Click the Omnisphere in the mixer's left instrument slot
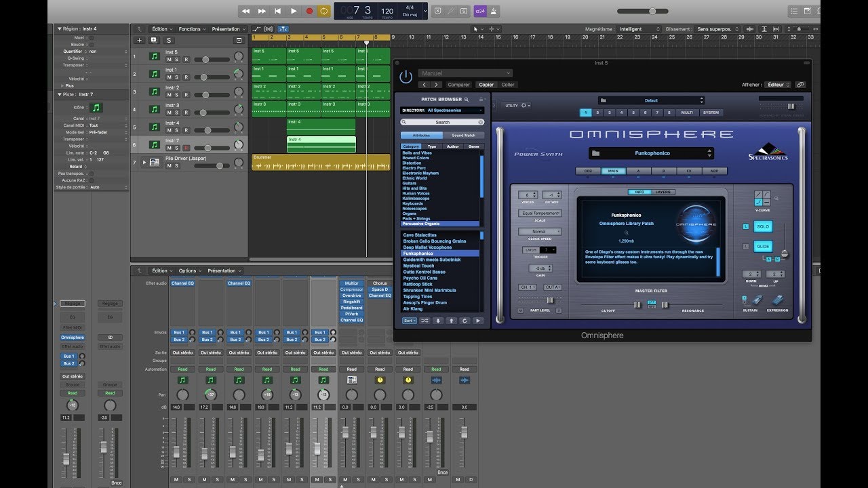This screenshot has width=868, height=488. 73,338
